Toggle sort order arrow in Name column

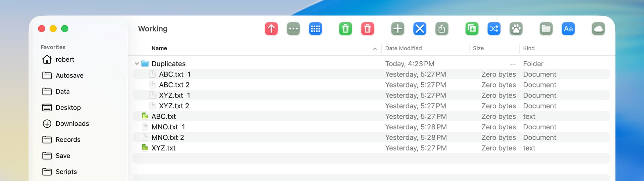click(x=375, y=49)
